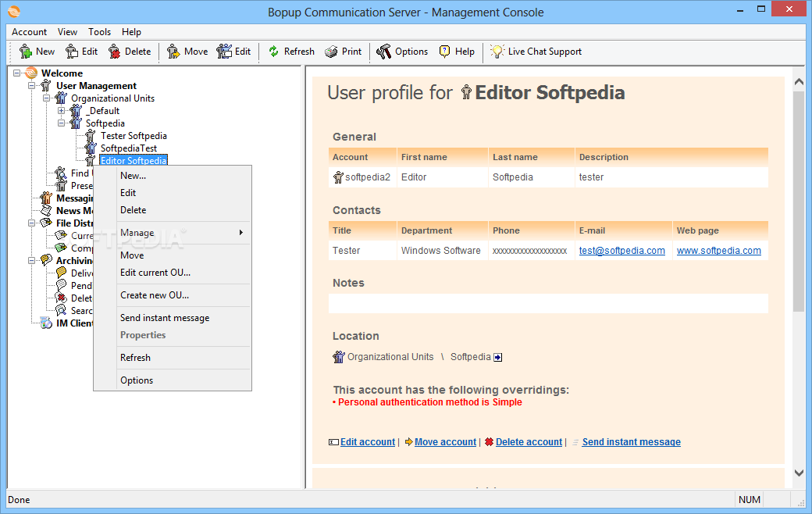
Task: Click the Archiving tree icon
Action: point(47,260)
